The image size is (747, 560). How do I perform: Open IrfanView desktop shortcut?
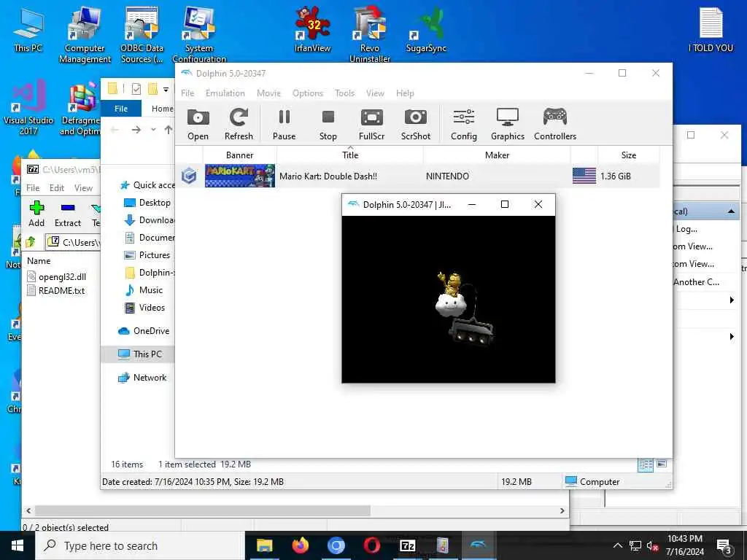click(x=312, y=29)
